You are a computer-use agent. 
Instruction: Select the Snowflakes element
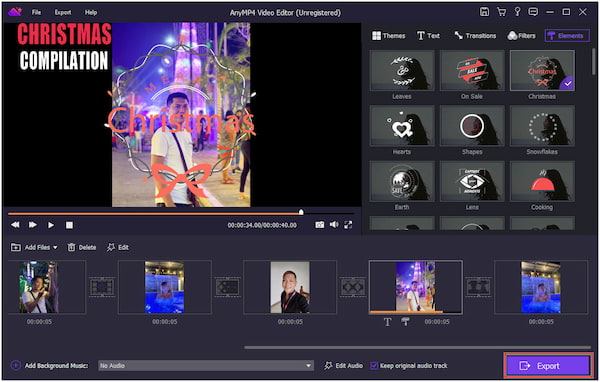542,126
